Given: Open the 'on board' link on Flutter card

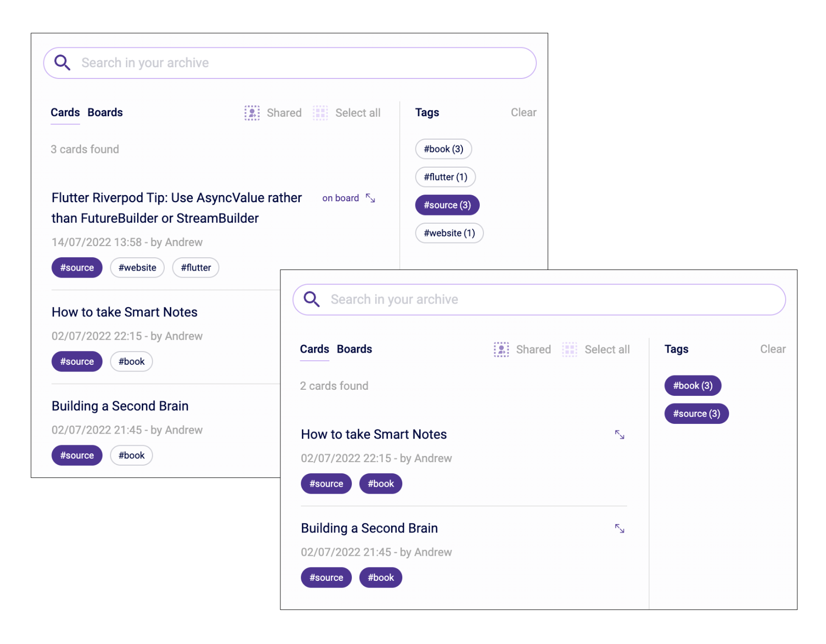Looking at the screenshot, I should point(340,198).
